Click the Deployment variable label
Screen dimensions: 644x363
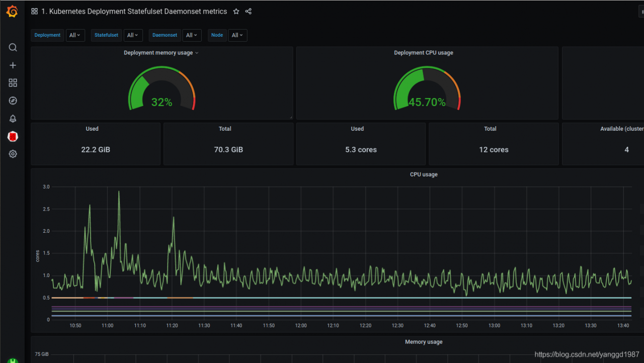click(47, 35)
